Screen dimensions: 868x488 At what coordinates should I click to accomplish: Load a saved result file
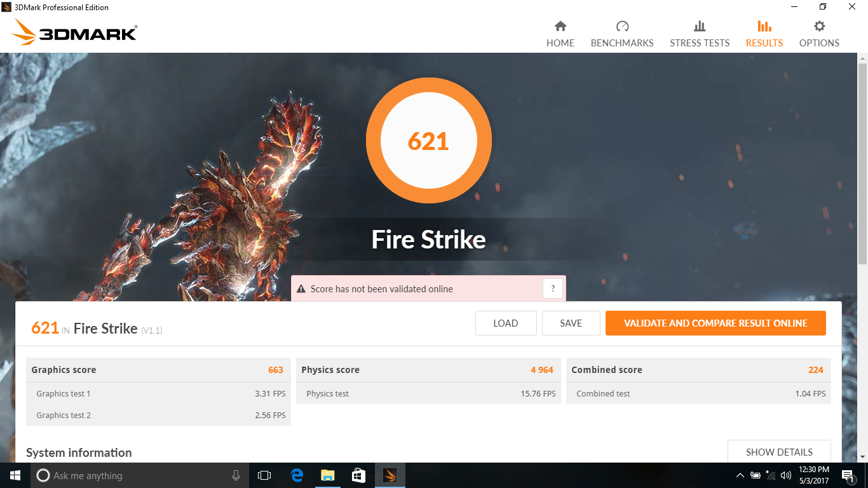pos(506,323)
